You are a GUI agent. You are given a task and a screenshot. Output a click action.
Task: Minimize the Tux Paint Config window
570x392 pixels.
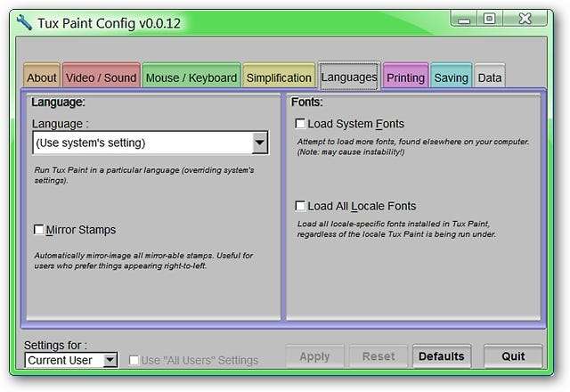463,19
